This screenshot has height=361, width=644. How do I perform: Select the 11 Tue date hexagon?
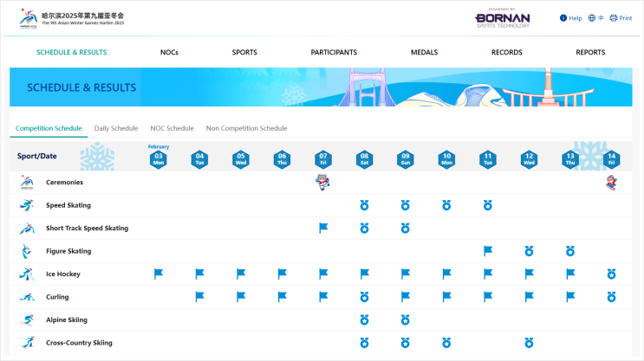point(488,159)
